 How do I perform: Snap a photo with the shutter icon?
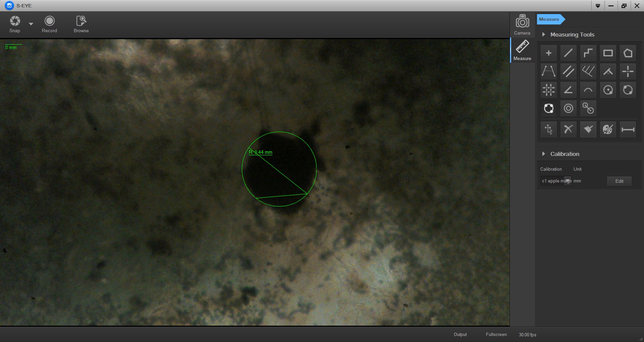click(x=15, y=21)
